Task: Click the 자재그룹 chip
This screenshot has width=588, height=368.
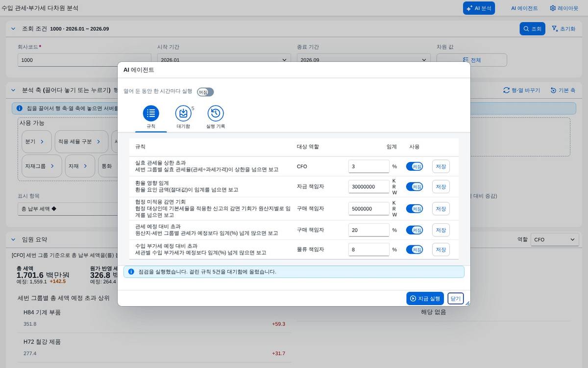Action: [x=42, y=166]
